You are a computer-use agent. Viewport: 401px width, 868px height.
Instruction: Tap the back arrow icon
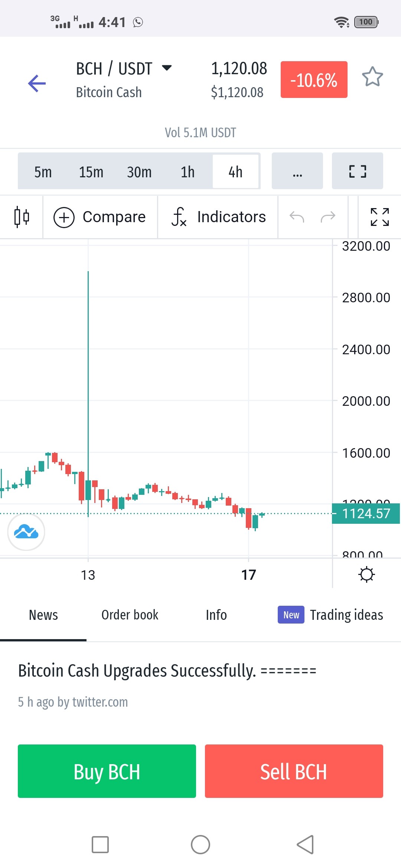37,83
